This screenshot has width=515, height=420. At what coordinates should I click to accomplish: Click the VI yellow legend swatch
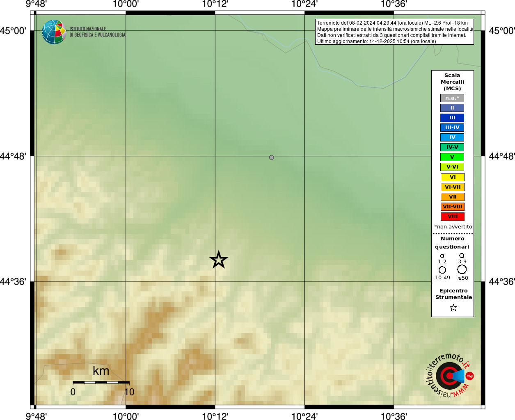click(x=453, y=177)
